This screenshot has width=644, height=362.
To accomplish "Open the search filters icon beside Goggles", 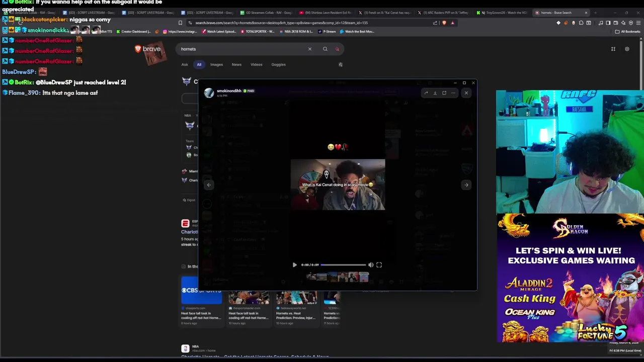I will [341, 64].
